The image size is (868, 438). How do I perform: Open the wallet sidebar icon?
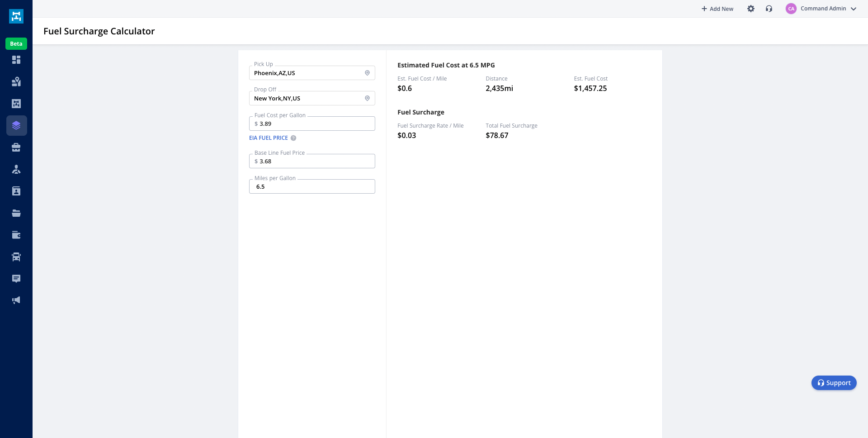tap(16, 235)
